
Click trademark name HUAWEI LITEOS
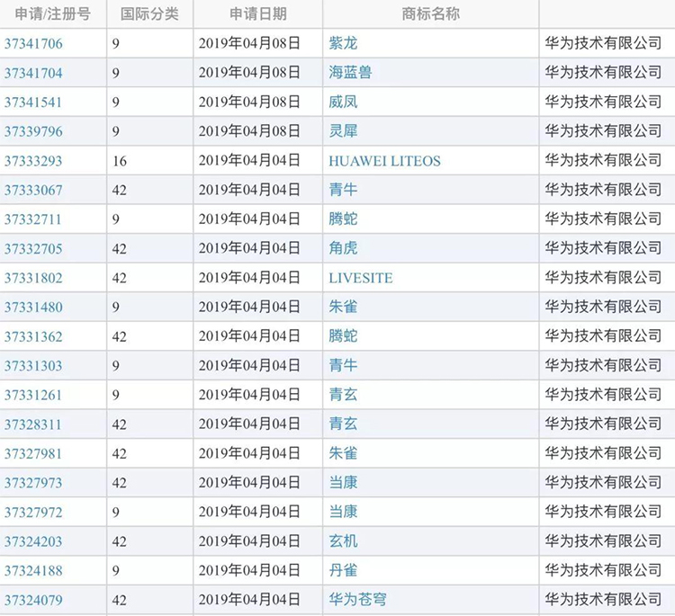(385, 160)
